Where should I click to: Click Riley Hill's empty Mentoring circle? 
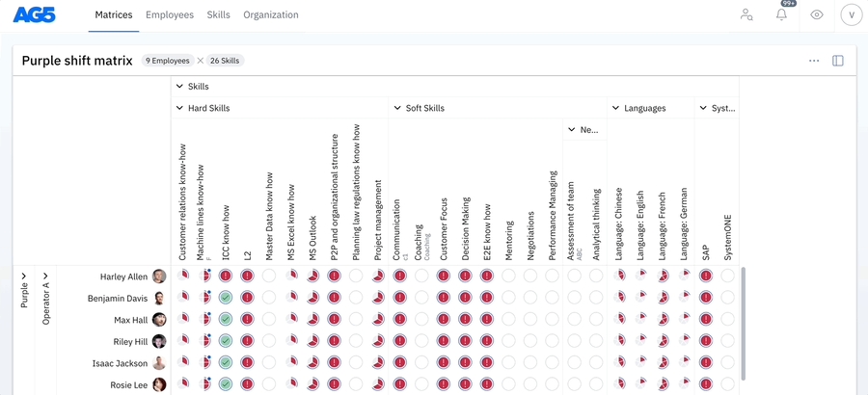click(x=508, y=341)
